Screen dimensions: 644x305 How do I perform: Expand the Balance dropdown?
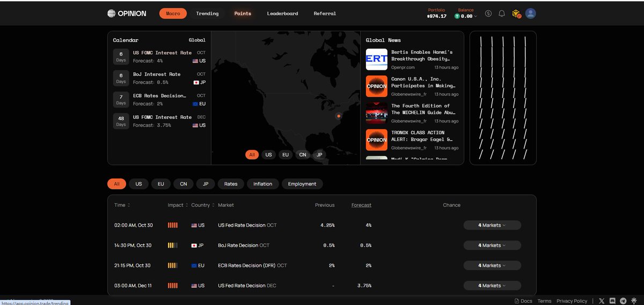pyautogui.click(x=466, y=17)
